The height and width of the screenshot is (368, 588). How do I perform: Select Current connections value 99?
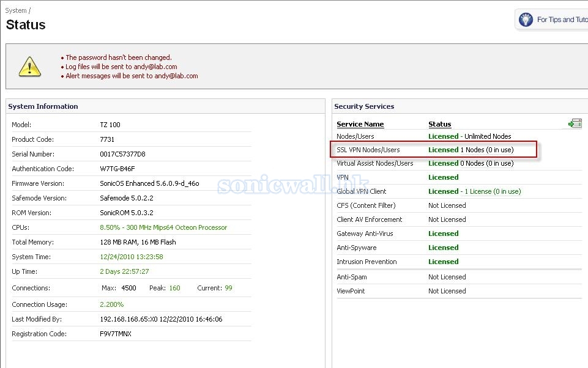click(x=228, y=288)
